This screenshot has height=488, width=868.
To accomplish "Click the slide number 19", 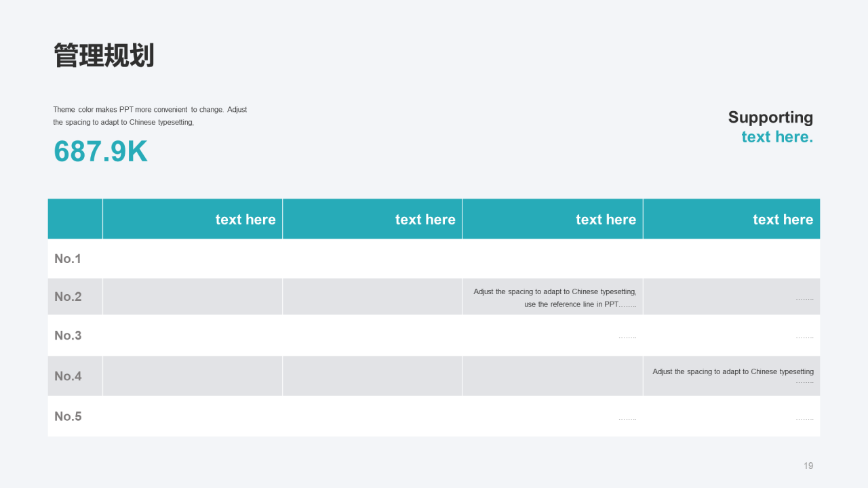I will 808,466.
